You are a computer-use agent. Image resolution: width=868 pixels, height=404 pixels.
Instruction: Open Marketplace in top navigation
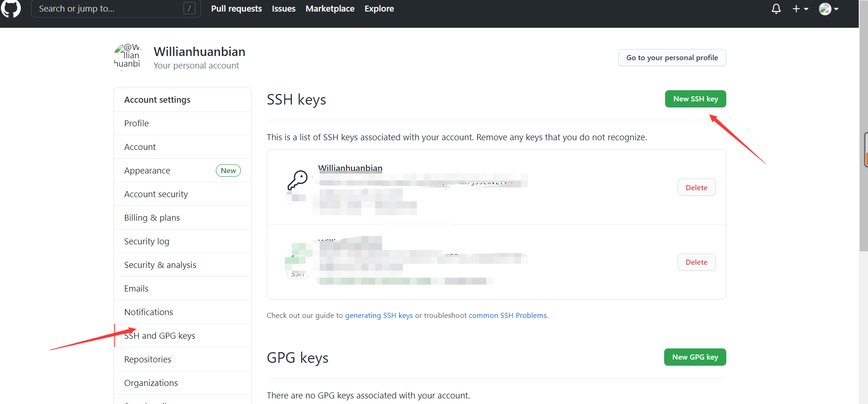[330, 9]
